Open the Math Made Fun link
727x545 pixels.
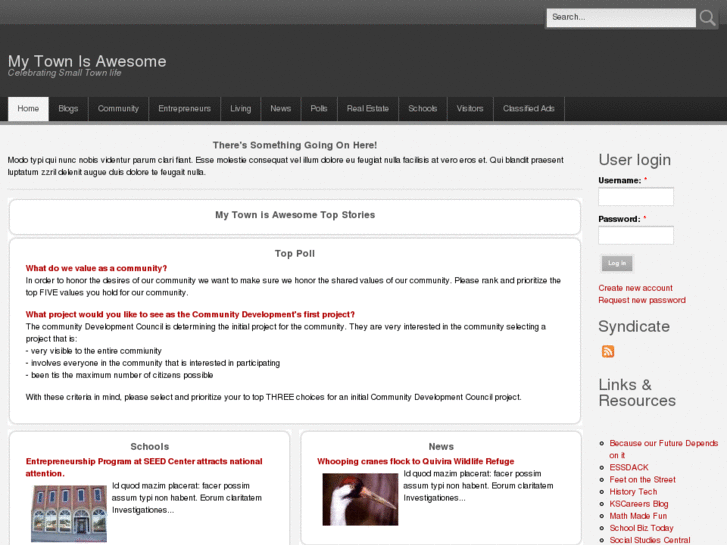(x=638, y=516)
